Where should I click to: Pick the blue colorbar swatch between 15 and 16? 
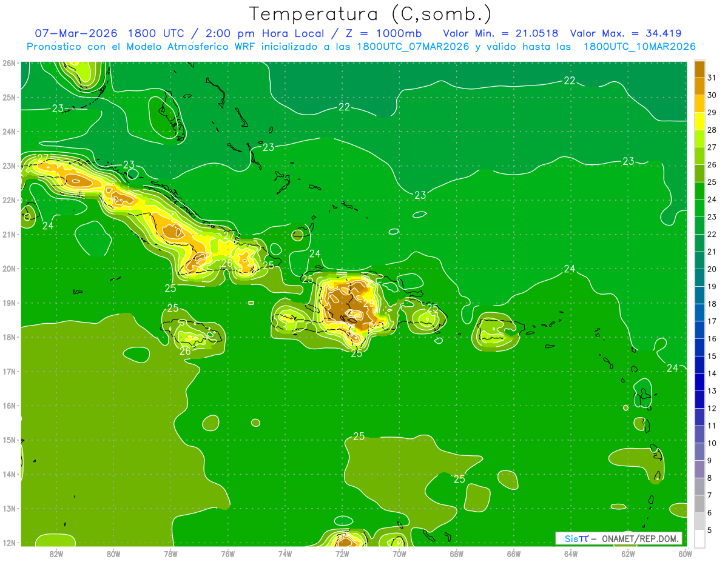pos(699,347)
